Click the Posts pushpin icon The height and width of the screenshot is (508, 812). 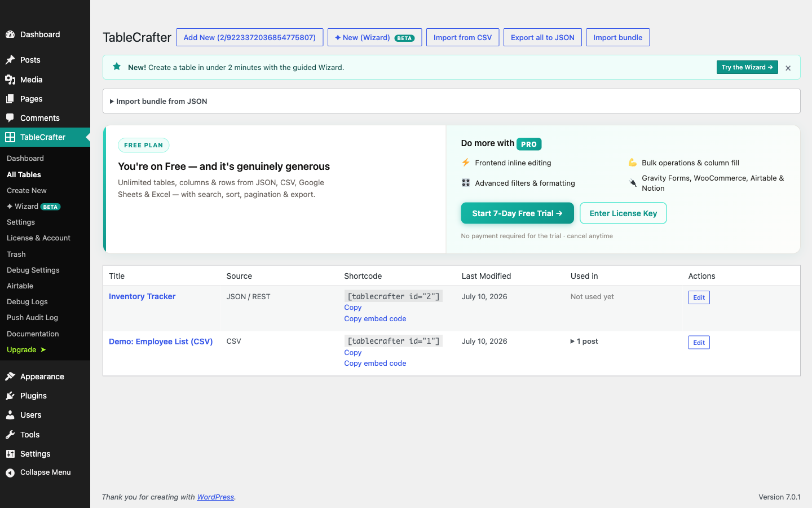tap(10, 60)
